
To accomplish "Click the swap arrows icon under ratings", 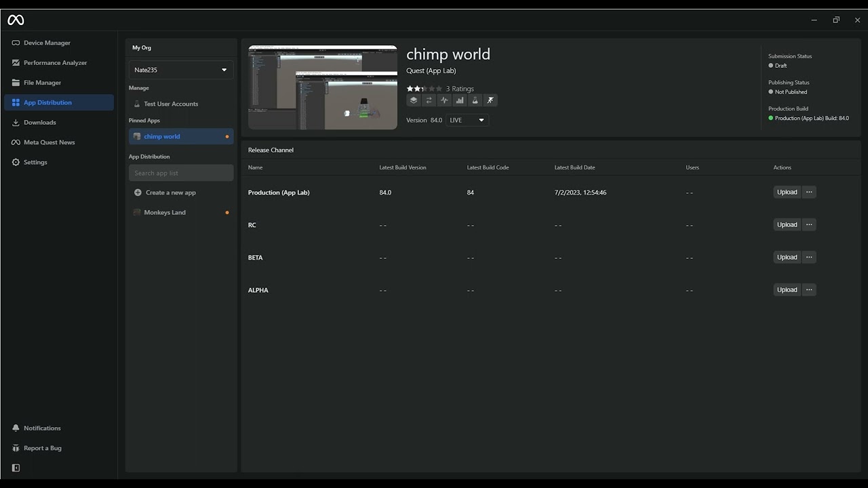I will click(429, 100).
